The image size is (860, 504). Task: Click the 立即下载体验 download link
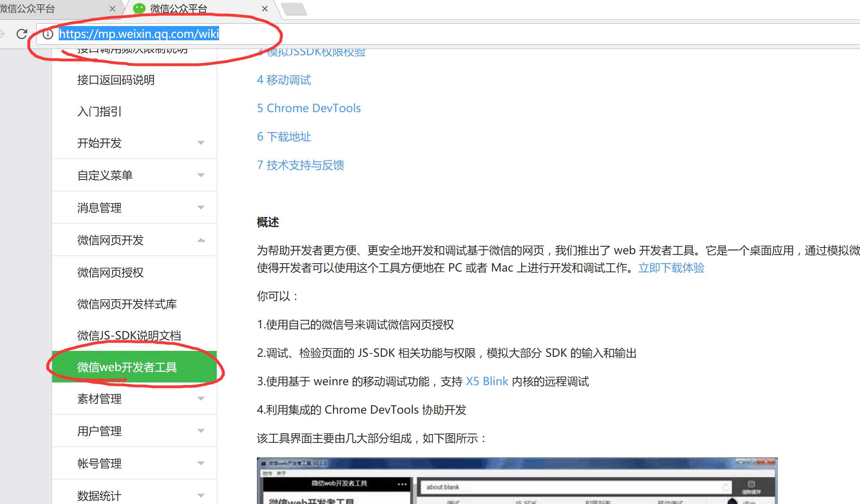pyautogui.click(x=671, y=268)
